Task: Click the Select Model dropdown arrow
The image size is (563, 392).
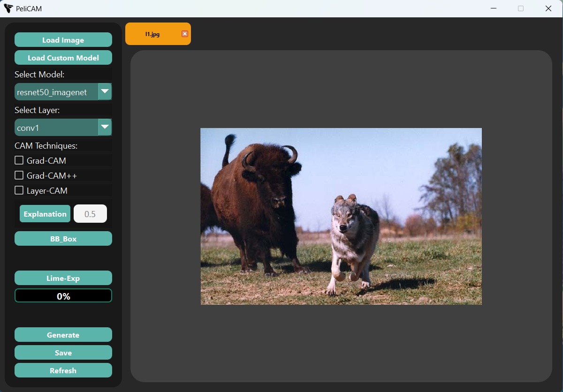Action: click(105, 91)
